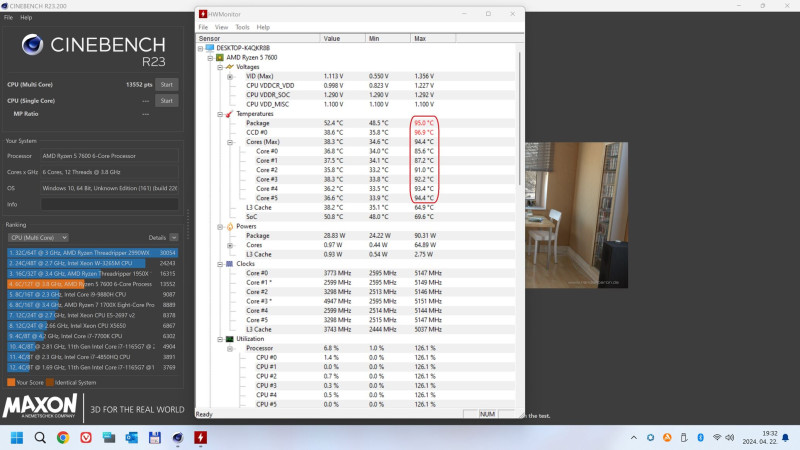The image size is (800, 450).
Task: Select the AMD Ryzen Threadripper 2990WX ranking row
Action: [92, 253]
